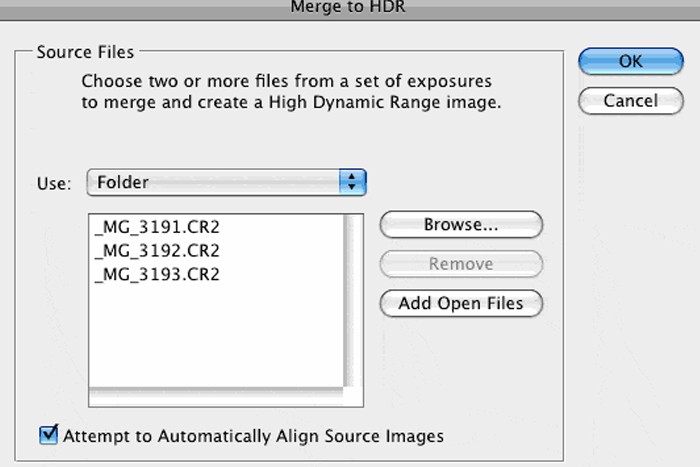Click the word Folder in the Use popup

coord(123,182)
